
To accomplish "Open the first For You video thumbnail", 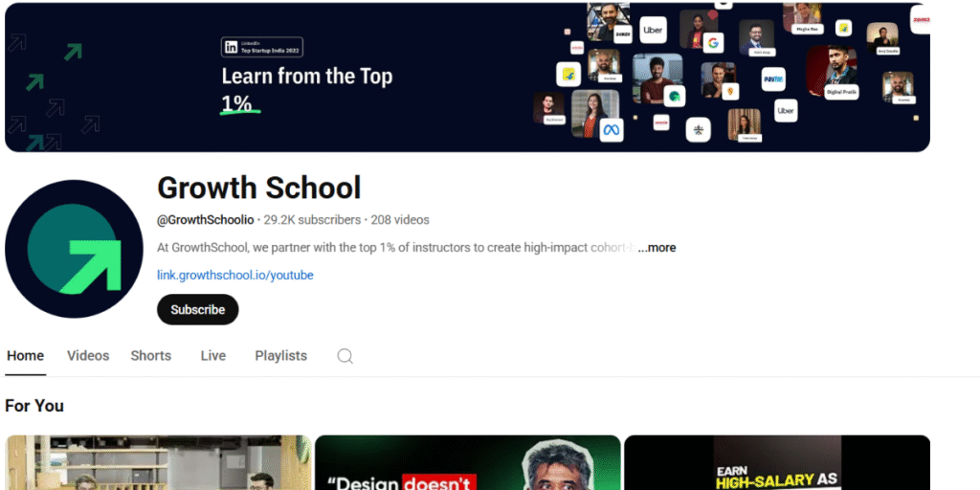I will pos(158,462).
